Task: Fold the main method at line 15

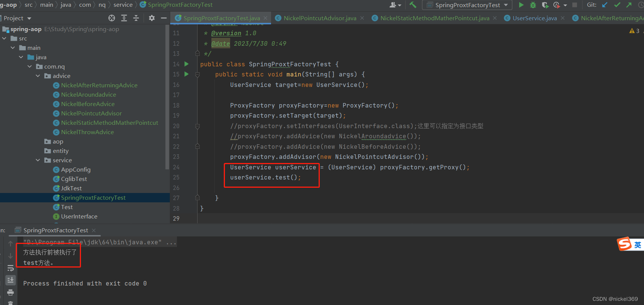Action: (198, 75)
